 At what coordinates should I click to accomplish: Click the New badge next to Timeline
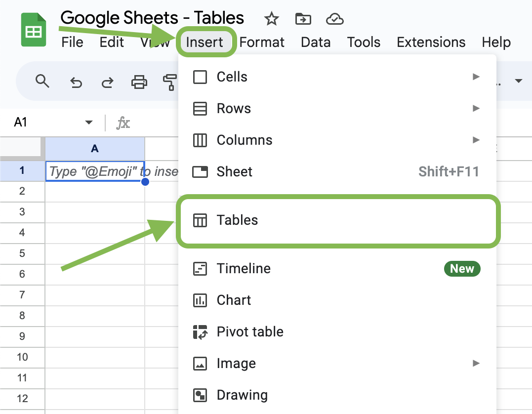click(x=462, y=268)
